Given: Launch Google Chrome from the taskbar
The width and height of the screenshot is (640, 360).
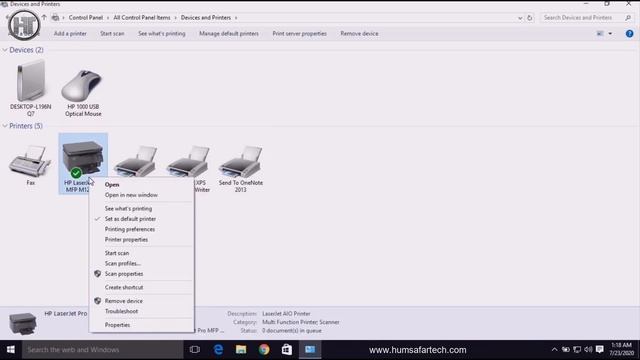Looking at the screenshot, I should click(x=264, y=350).
